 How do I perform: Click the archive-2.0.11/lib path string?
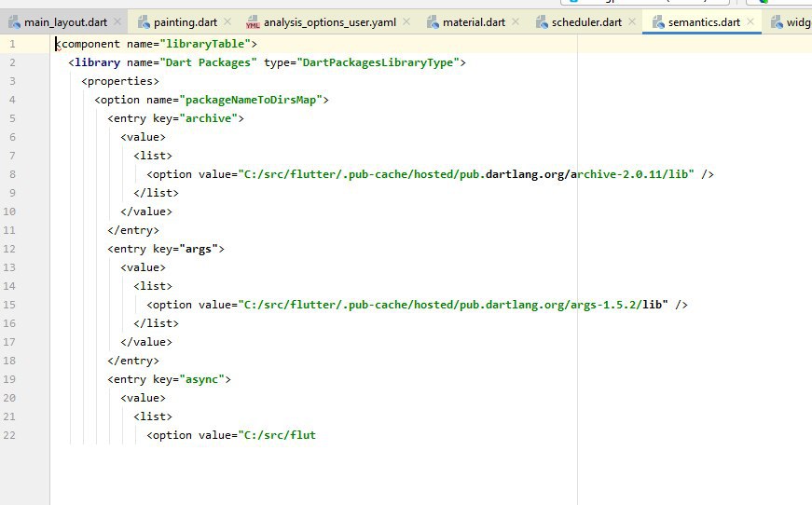click(x=466, y=174)
